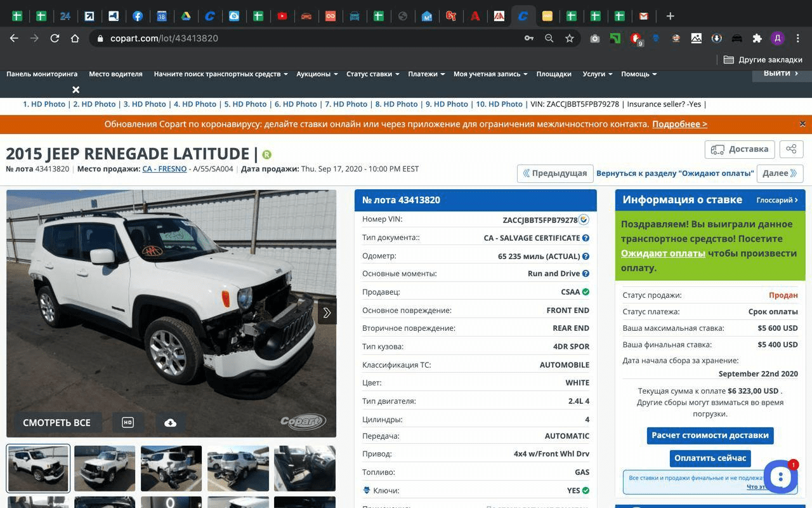Bookmark this page with the star icon
The width and height of the screenshot is (812, 508).
click(570, 38)
